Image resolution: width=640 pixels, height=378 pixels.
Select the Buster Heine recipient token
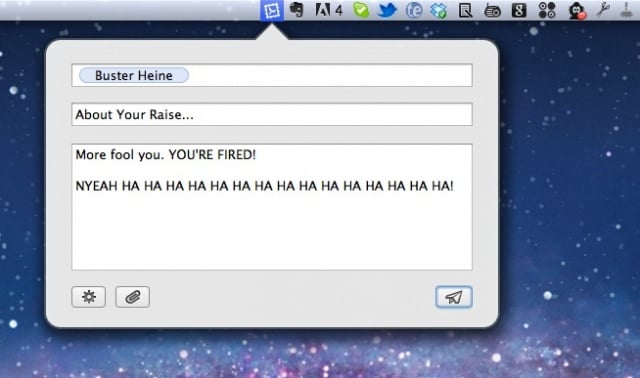pos(134,75)
